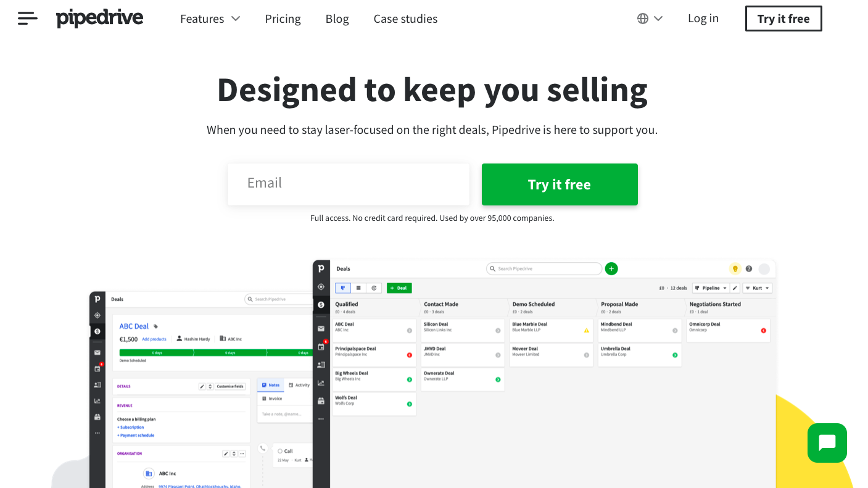868x488 pixels.
Task: Click the phone icon beside the Call activity
Action: coord(263,449)
